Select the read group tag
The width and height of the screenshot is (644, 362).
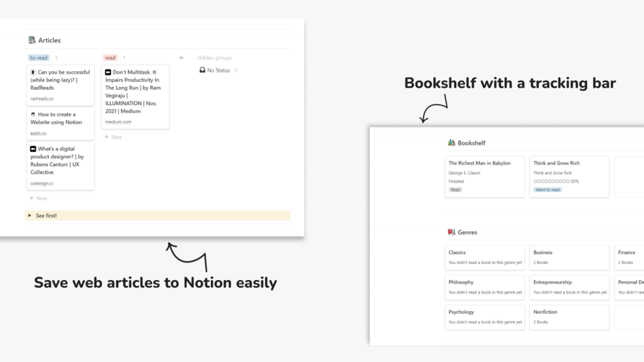110,58
